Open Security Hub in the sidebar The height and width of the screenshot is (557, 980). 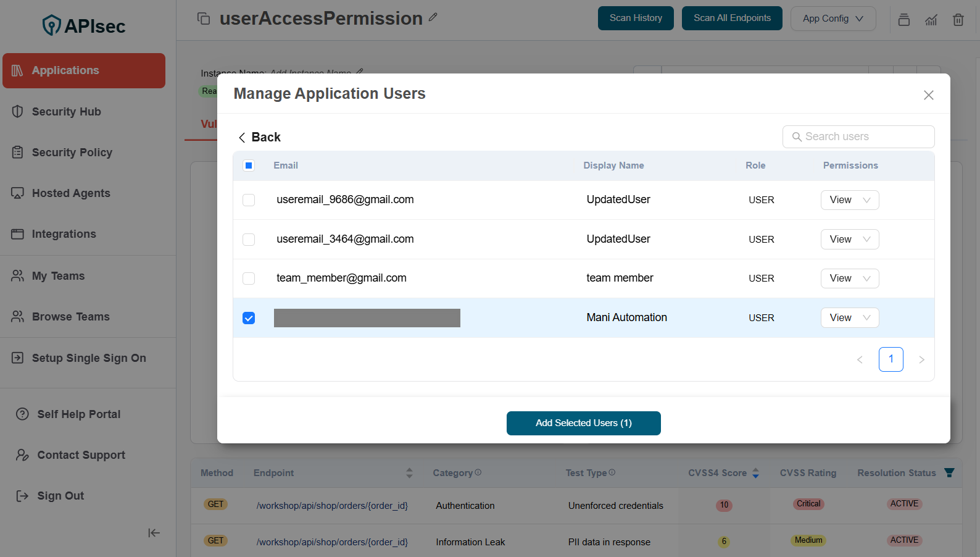tap(66, 112)
